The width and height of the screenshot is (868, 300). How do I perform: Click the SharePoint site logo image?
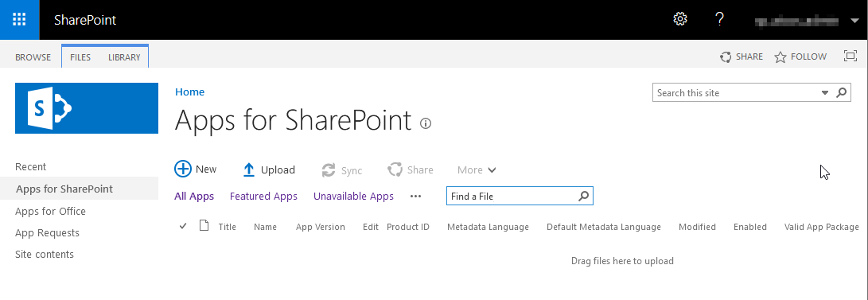tap(87, 108)
